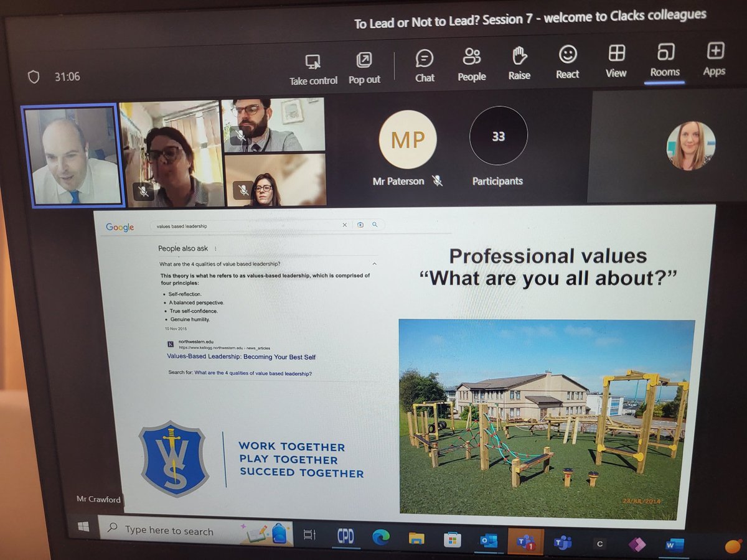Open Microsoft Store from taskbar
747x560 pixels.
452,539
